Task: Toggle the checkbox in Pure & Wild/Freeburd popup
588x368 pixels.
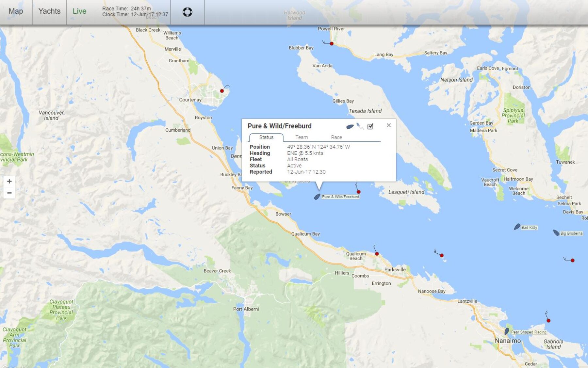Action: (x=370, y=126)
